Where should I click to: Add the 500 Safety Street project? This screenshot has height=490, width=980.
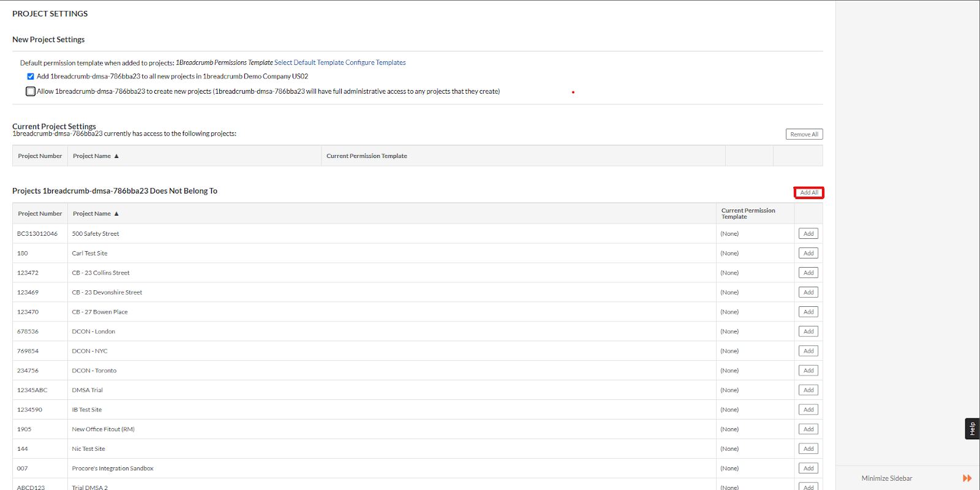click(809, 233)
